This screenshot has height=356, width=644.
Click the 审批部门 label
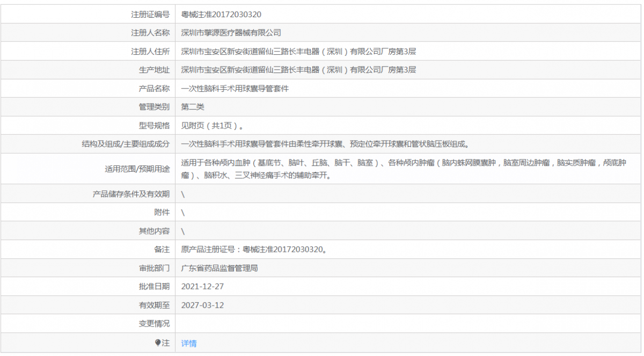pos(154,268)
